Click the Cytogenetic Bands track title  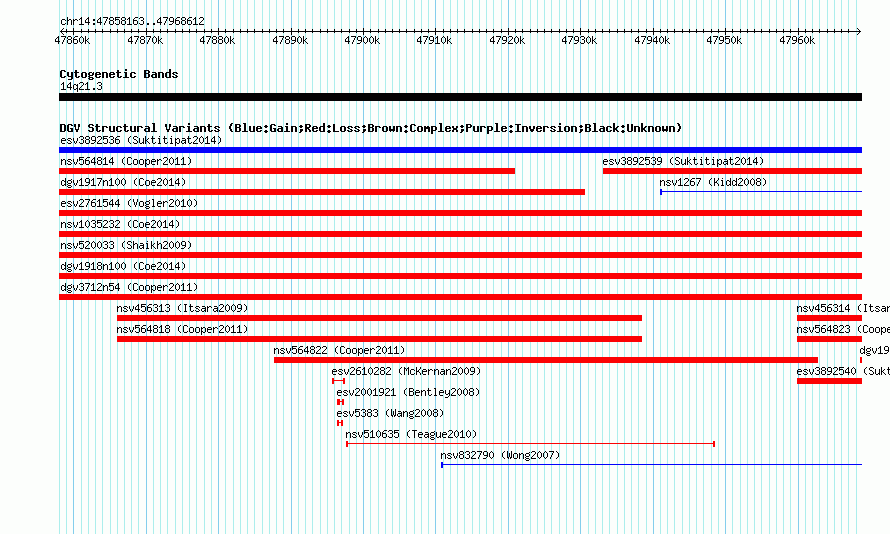click(x=119, y=74)
